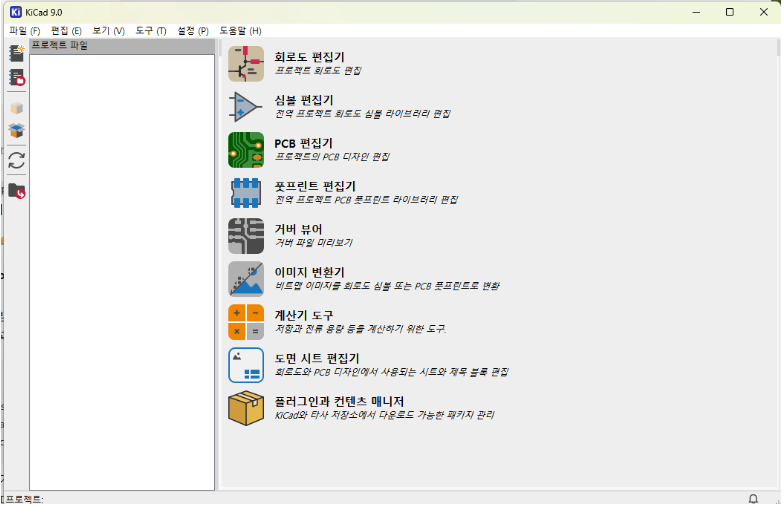The image size is (784, 506).
Task: Close the KiCad 9.0 window
Action: [764, 12]
